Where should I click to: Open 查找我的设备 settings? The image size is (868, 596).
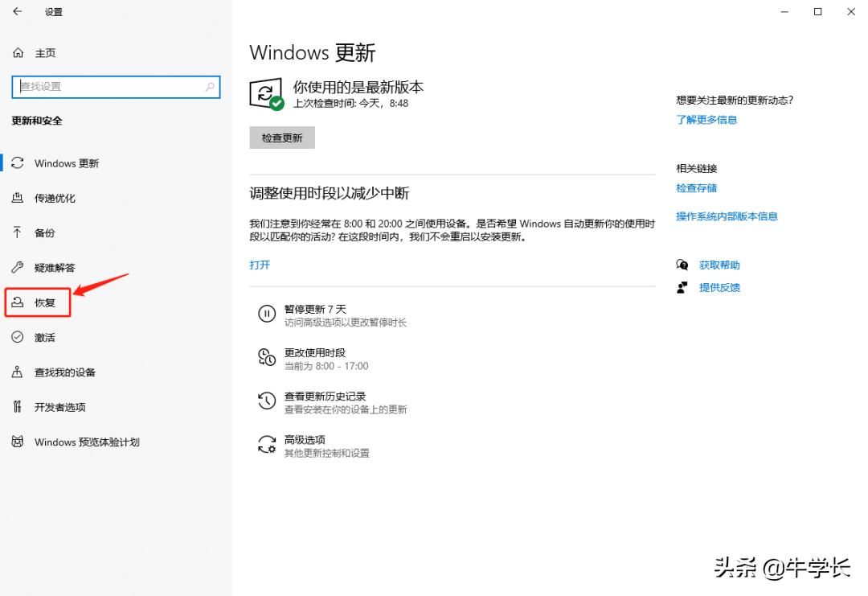tap(65, 372)
